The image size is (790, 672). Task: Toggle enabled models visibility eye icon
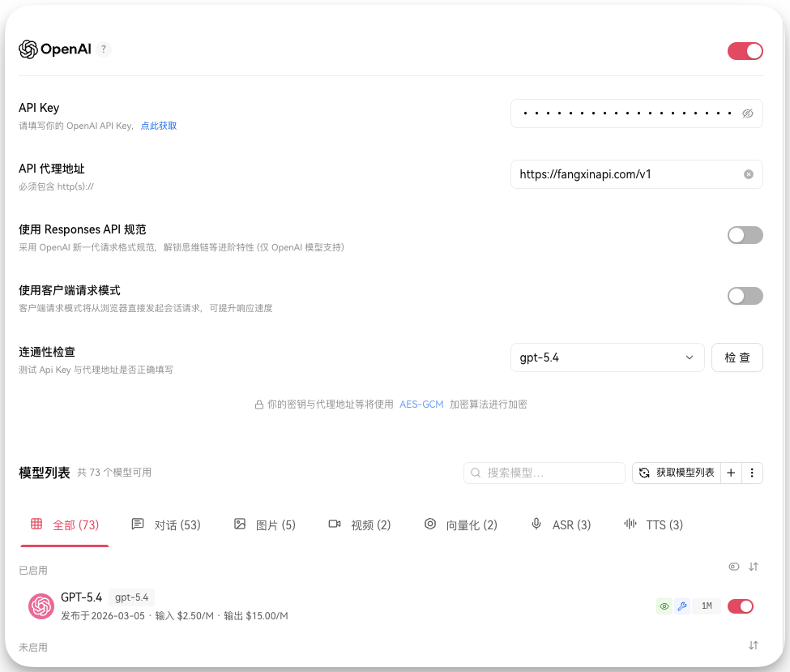733,567
